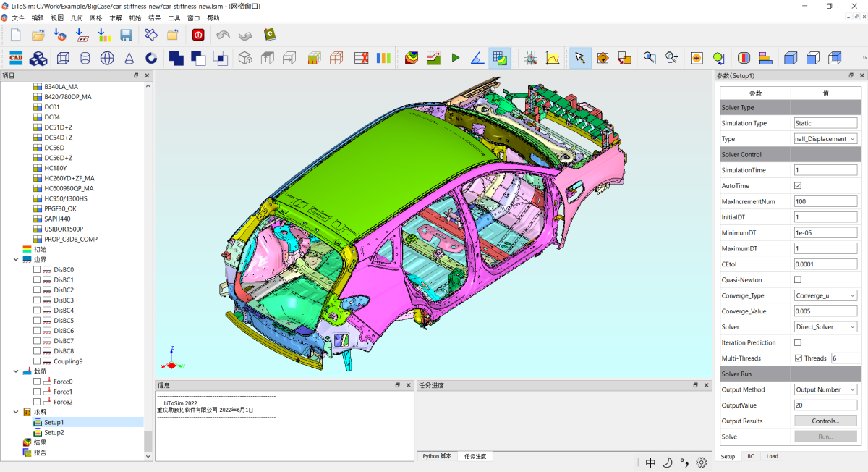Image resolution: width=868 pixels, height=472 pixels.
Task: Collapse the 载荷 tree node
Action: pos(16,371)
